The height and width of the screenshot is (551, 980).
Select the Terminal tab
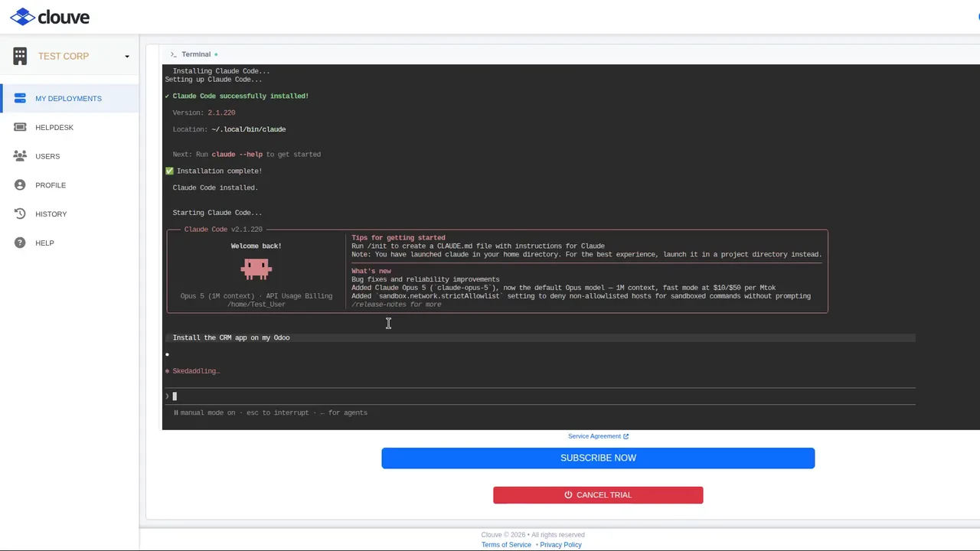[x=195, y=54]
